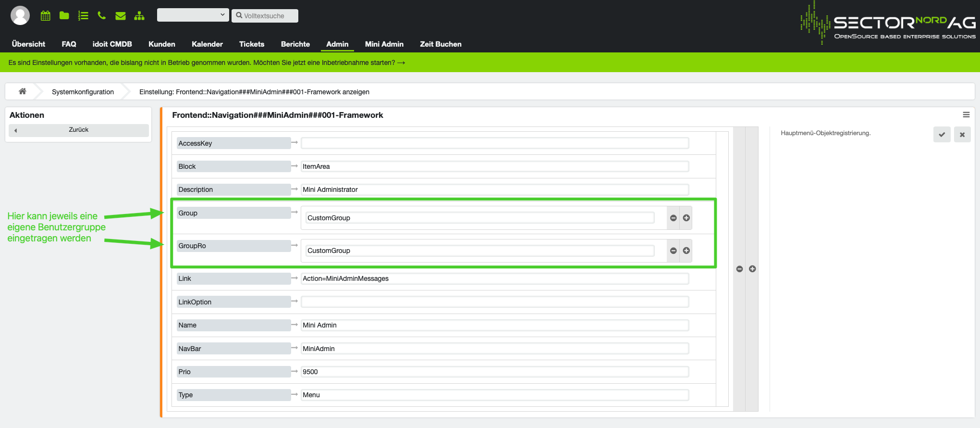The width and height of the screenshot is (980, 428).
Task: Click the LinkOption key label
Action: coord(234,302)
